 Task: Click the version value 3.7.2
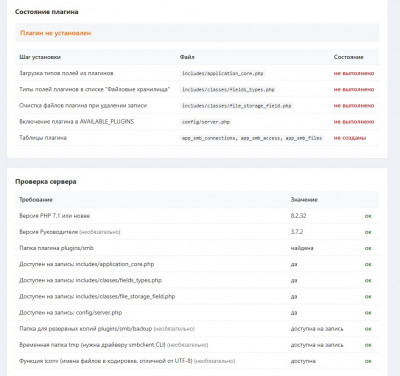[x=297, y=232]
